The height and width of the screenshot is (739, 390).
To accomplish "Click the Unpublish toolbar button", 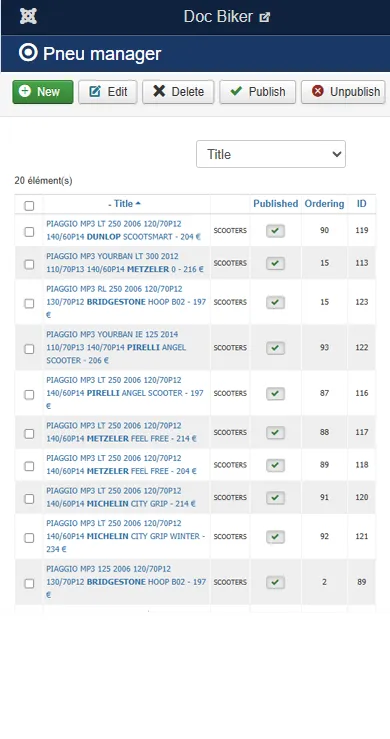I will 343,91.
